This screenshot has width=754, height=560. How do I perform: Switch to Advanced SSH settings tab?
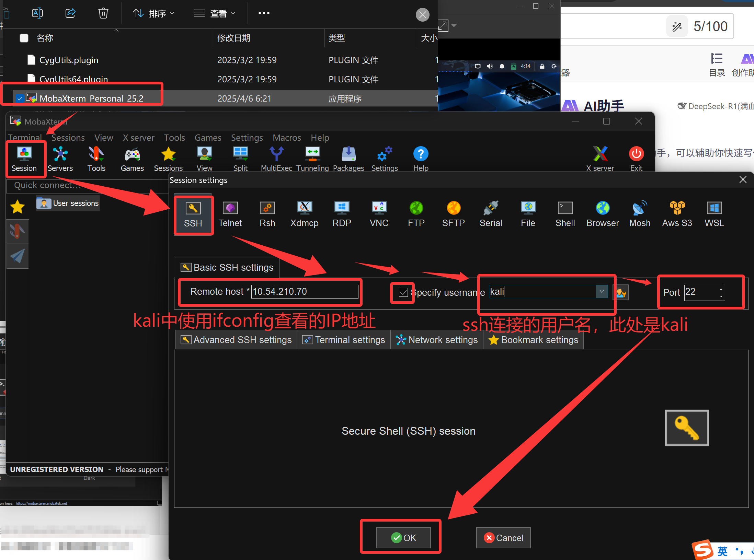[x=236, y=340]
